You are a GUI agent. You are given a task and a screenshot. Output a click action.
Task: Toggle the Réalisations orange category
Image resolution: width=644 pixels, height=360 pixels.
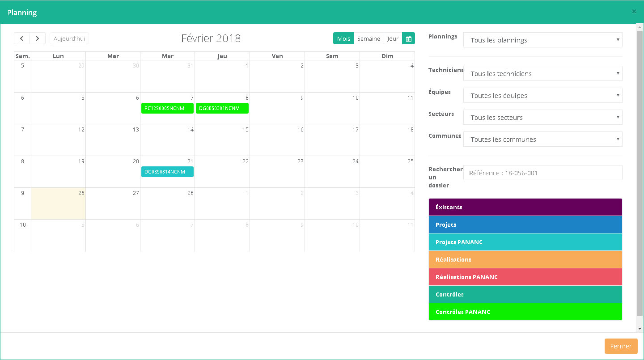(x=525, y=259)
